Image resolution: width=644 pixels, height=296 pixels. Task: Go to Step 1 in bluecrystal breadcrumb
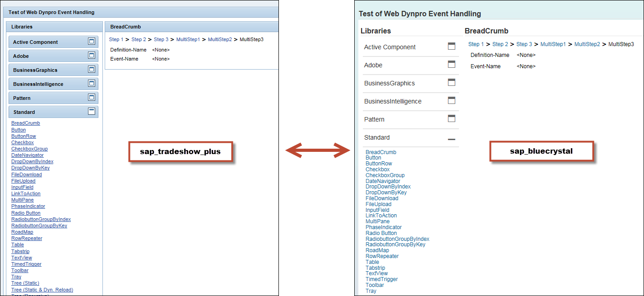pos(476,44)
